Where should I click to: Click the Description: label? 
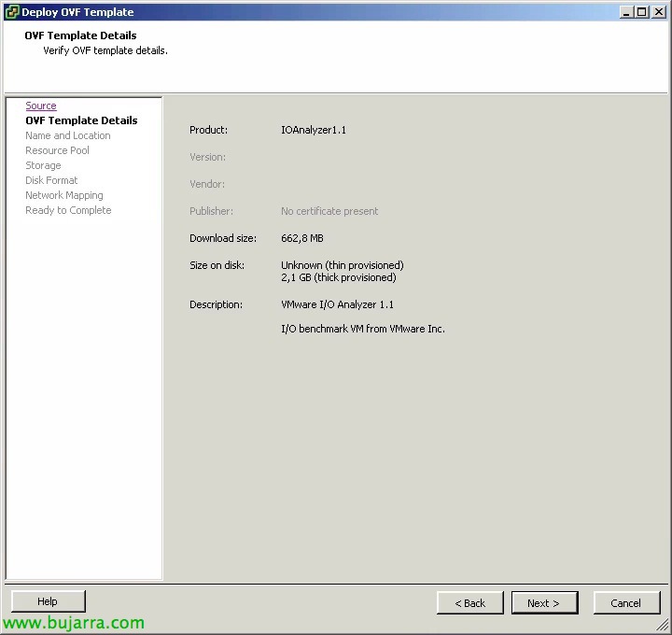click(216, 304)
